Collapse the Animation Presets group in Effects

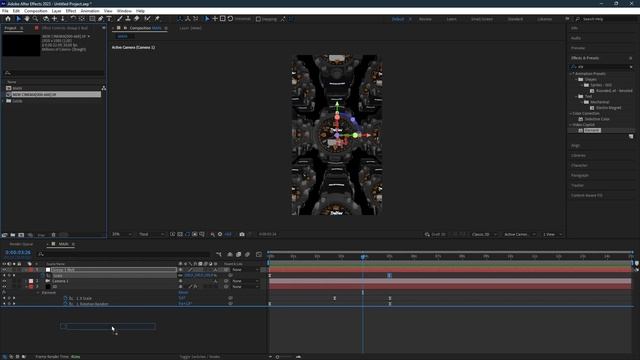tap(571, 74)
